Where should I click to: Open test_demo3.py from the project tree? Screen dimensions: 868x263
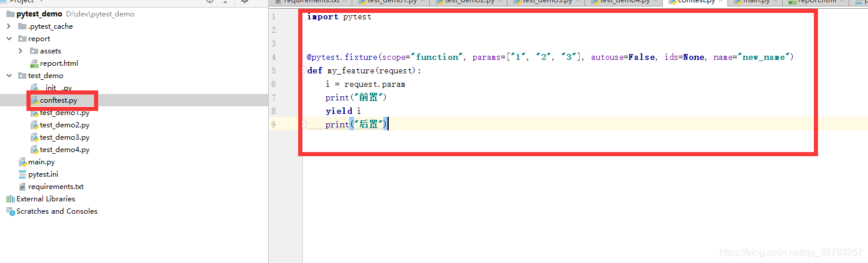click(64, 137)
